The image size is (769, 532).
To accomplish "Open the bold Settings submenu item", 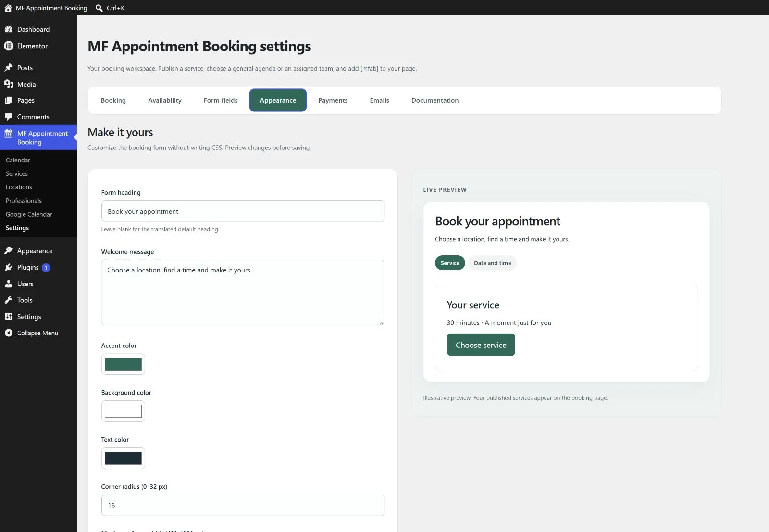I will (17, 228).
